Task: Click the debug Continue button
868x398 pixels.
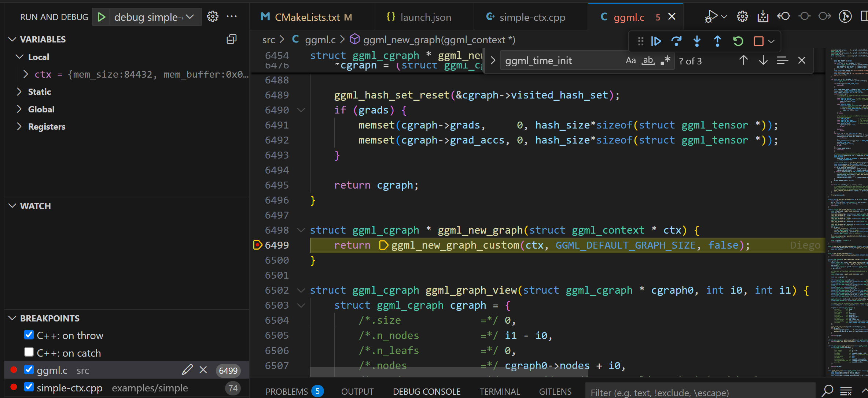Action: (x=656, y=41)
